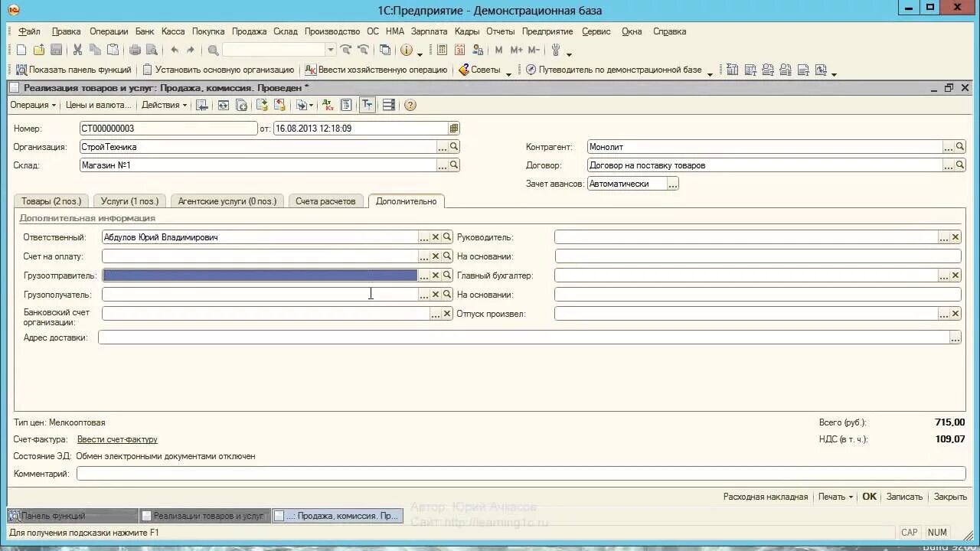Click the Номер input field
The height and width of the screenshot is (551, 980).
pyautogui.click(x=168, y=129)
